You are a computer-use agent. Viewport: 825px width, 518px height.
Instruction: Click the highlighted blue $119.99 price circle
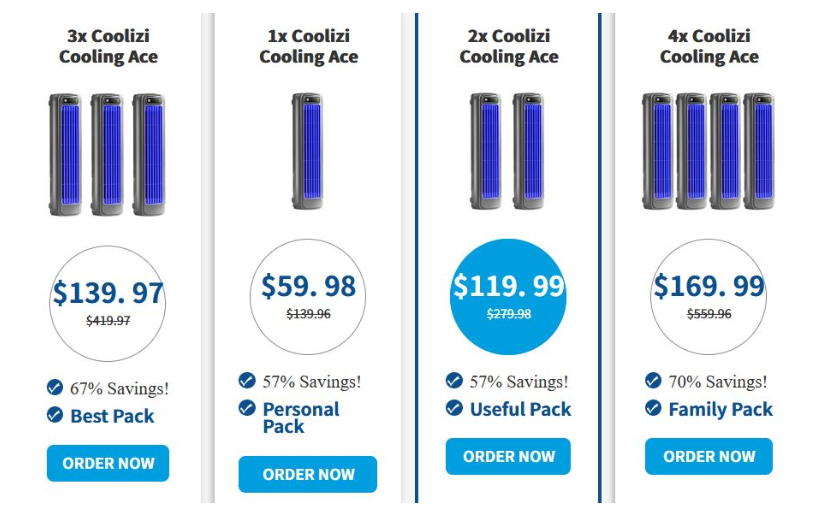pyautogui.click(x=508, y=297)
